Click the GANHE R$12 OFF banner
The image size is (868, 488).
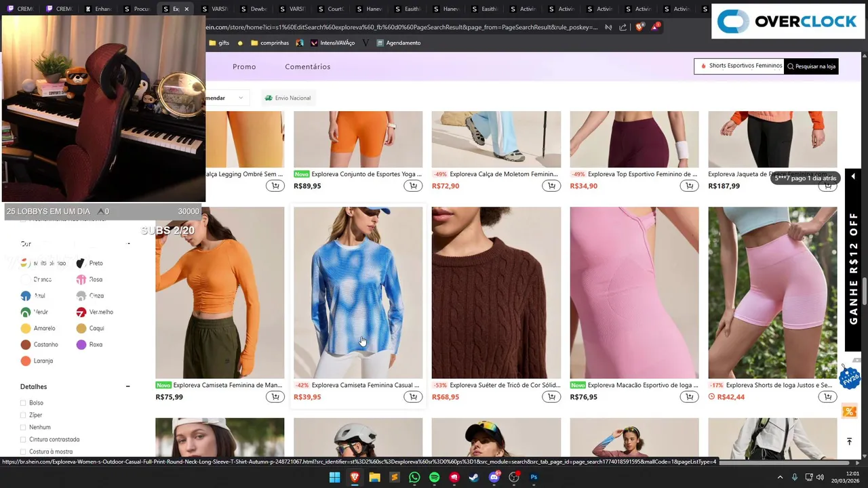coord(853,269)
